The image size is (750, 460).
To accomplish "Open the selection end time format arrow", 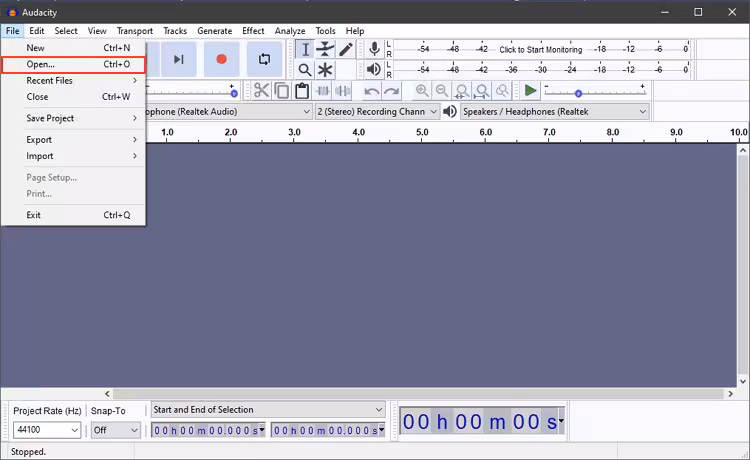I will tap(382, 430).
